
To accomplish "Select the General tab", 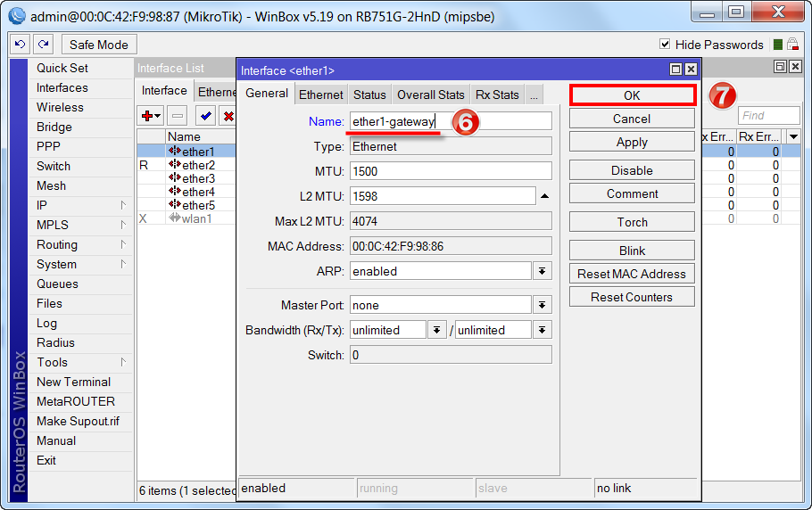I will (x=267, y=93).
